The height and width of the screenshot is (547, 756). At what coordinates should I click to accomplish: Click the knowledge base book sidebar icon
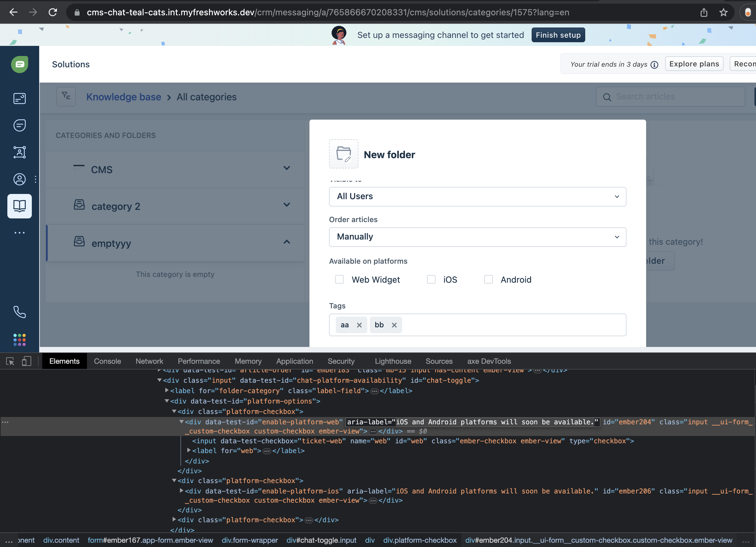tap(19, 206)
